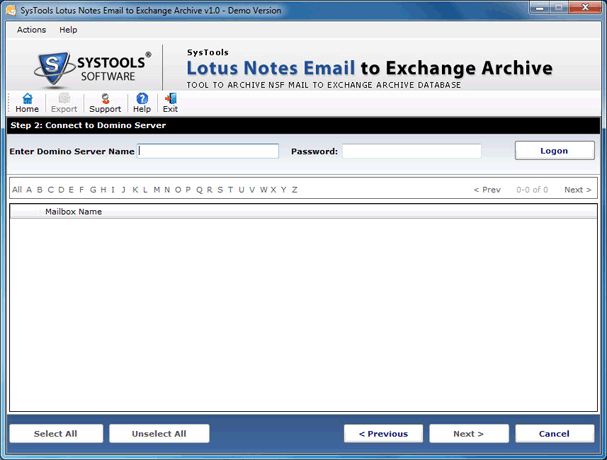Filter mailboxes by letter A
607x460 pixels.
(29, 190)
